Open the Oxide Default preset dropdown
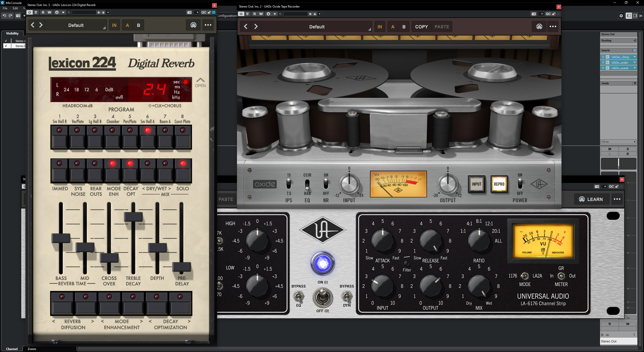The height and width of the screenshot is (352, 644). (x=316, y=27)
